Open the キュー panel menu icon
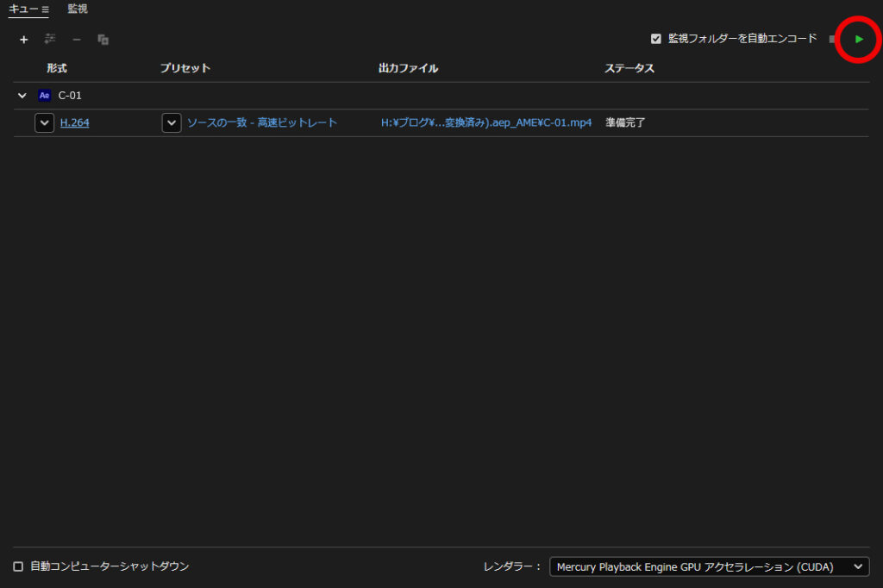This screenshot has height=588, width=883. pos(45,9)
